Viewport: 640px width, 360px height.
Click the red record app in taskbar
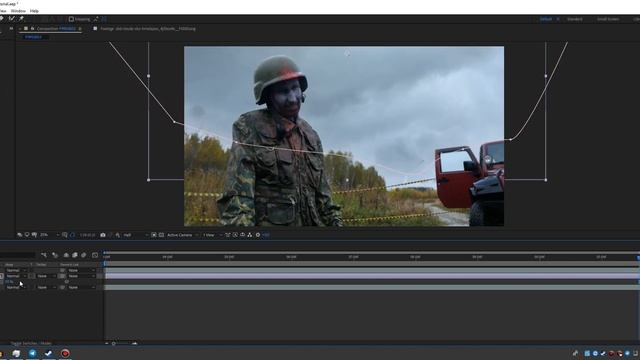pos(65,353)
